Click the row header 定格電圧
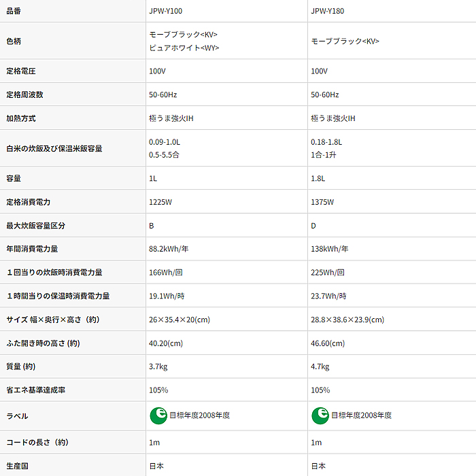The image size is (476, 476). [x=21, y=71]
